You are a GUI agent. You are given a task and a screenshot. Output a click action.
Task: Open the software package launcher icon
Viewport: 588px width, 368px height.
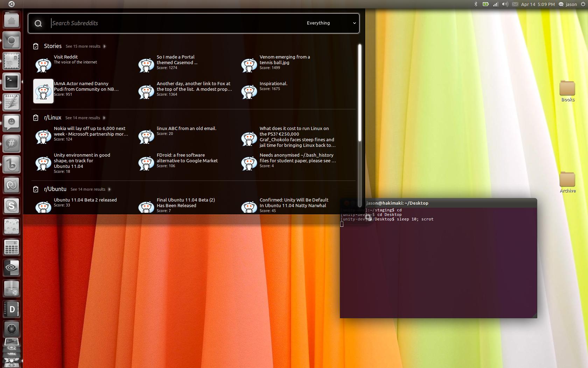pyautogui.click(x=11, y=288)
